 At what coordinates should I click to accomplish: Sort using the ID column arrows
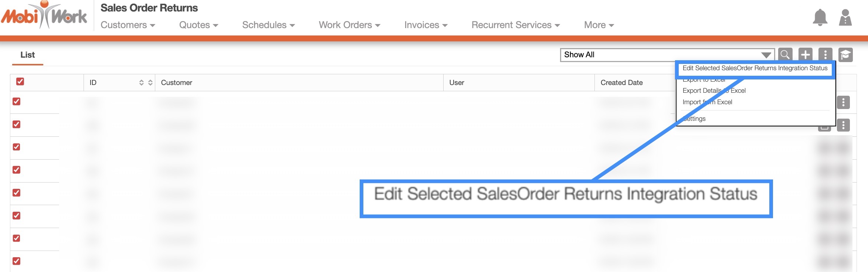click(146, 83)
